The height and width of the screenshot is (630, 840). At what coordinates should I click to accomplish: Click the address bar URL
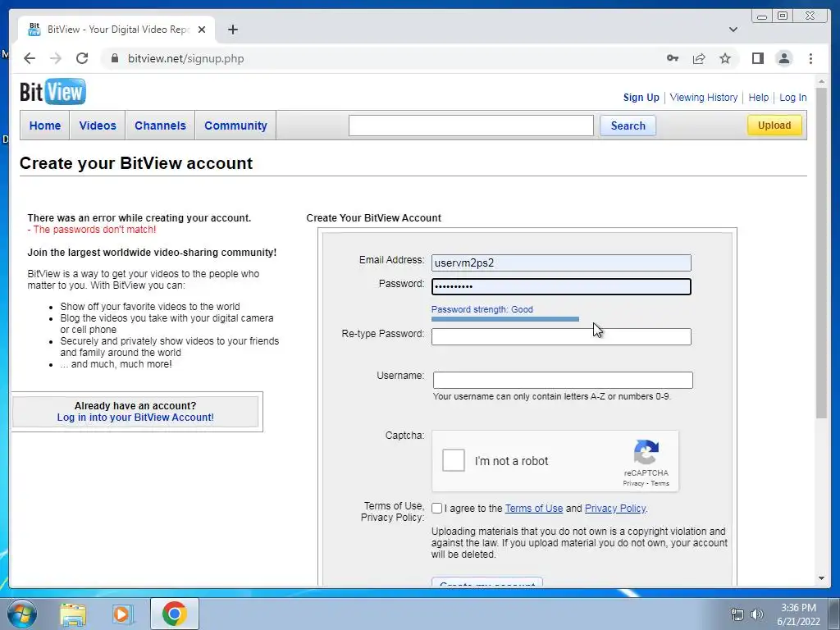186,58
